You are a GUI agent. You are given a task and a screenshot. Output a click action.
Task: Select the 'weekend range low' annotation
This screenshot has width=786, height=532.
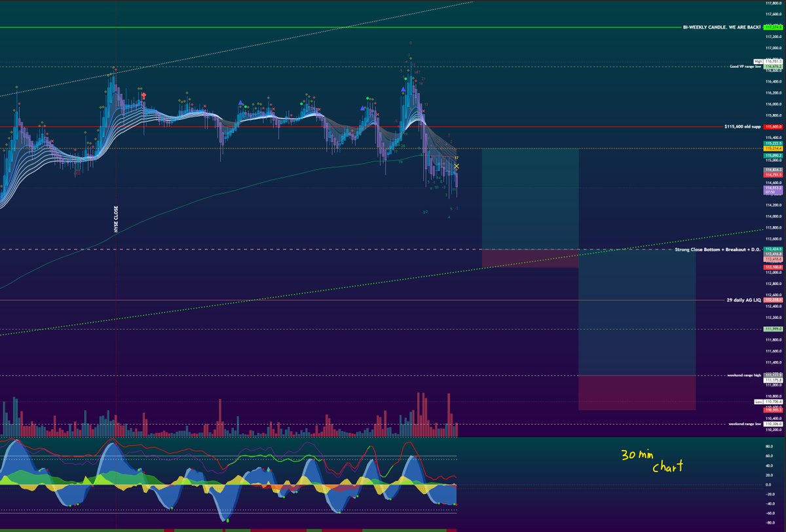pyautogui.click(x=745, y=424)
